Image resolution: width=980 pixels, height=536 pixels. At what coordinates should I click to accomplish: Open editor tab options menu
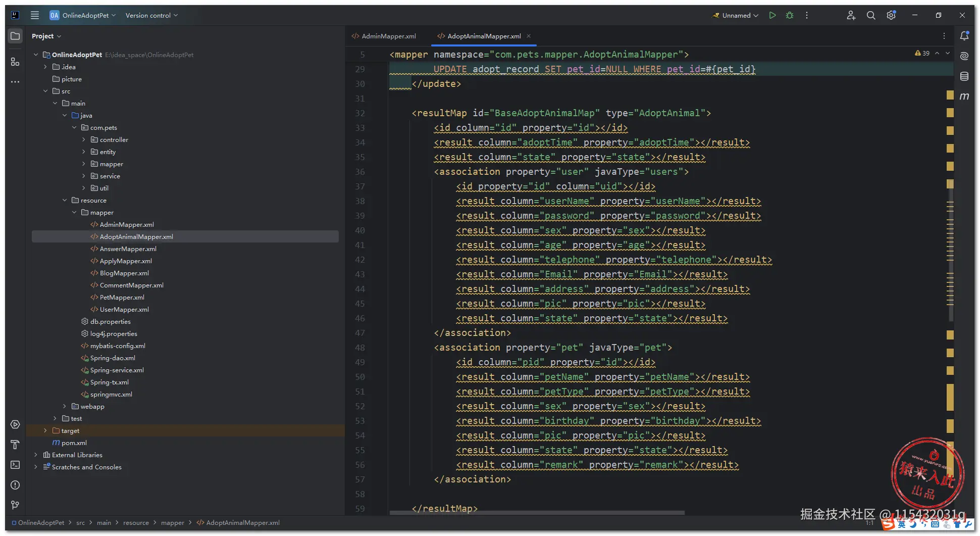point(944,36)
